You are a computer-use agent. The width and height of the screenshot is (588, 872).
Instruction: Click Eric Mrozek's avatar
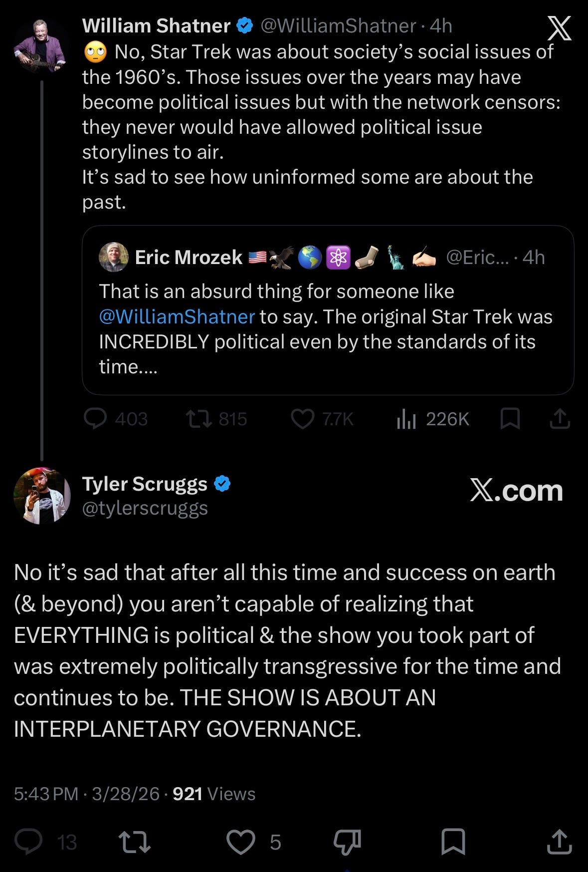(114, 257)
